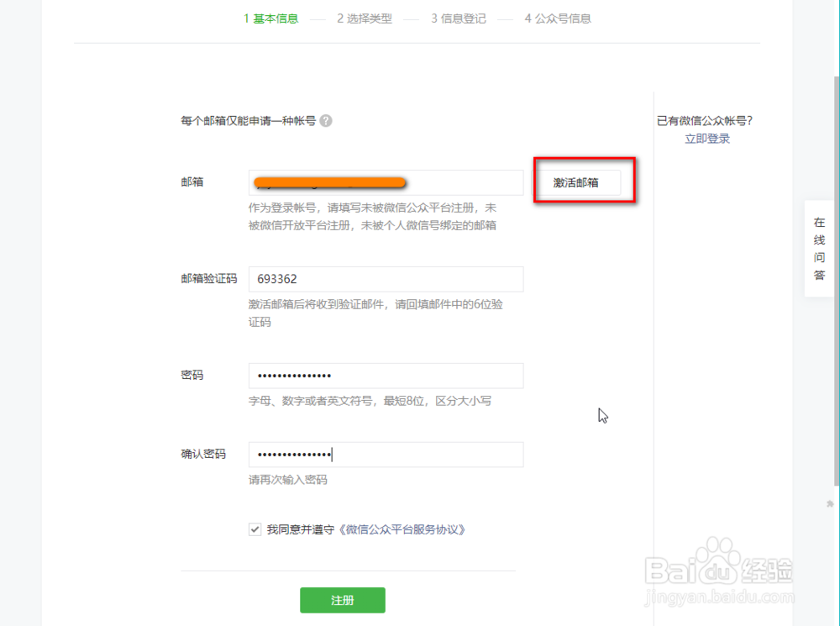Click the 请再次输入密码 hint text
The width and height of the screenshot is (840, 626).
tap(287, 480)
